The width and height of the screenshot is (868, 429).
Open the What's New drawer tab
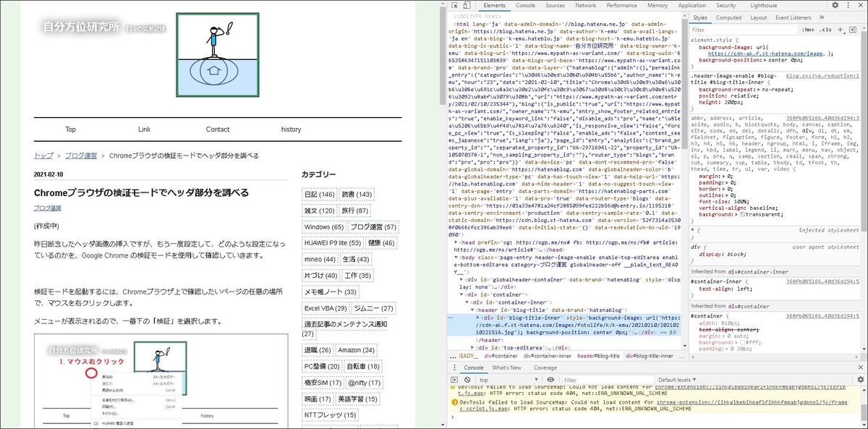[506, 368]
